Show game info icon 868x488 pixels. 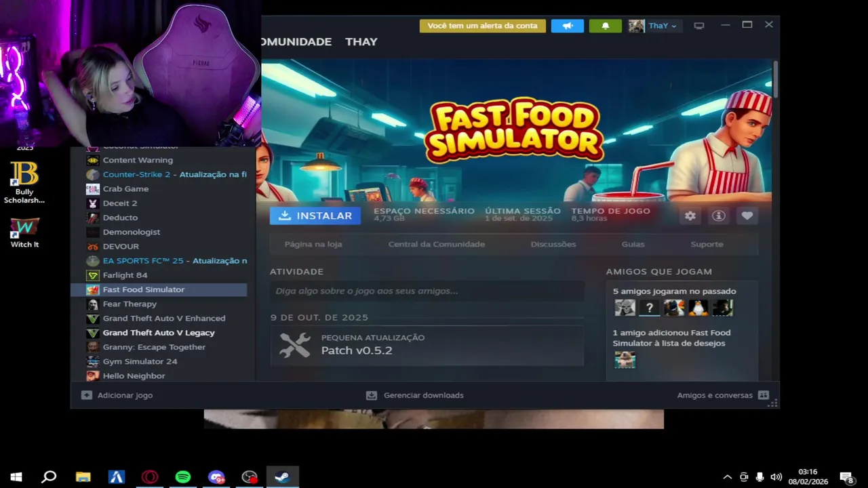click(x=719, y=216)
